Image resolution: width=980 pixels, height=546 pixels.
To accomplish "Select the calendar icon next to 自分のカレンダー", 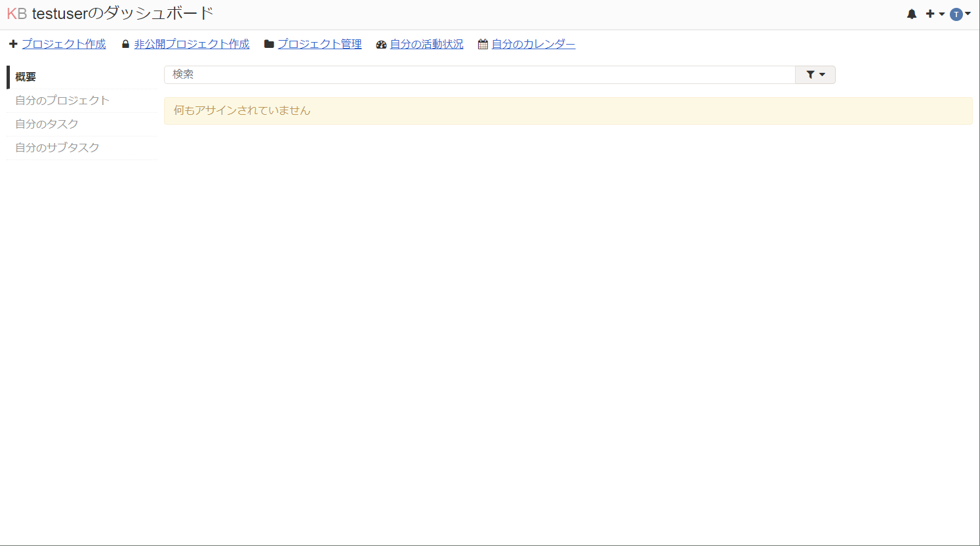I will (482, 44).
